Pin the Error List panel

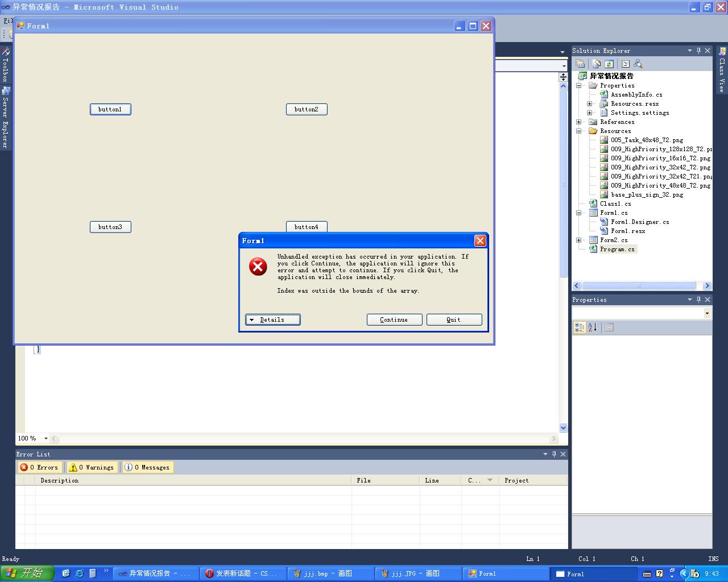554,454
